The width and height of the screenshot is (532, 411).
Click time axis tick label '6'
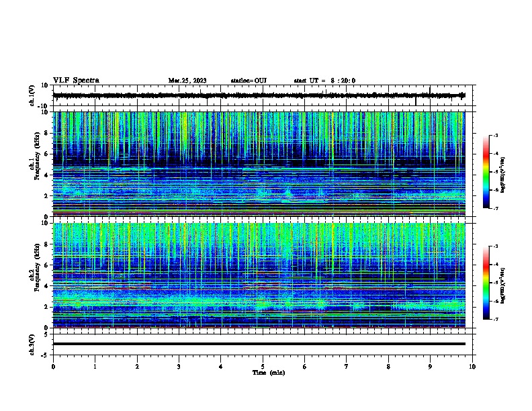(304, 367)
